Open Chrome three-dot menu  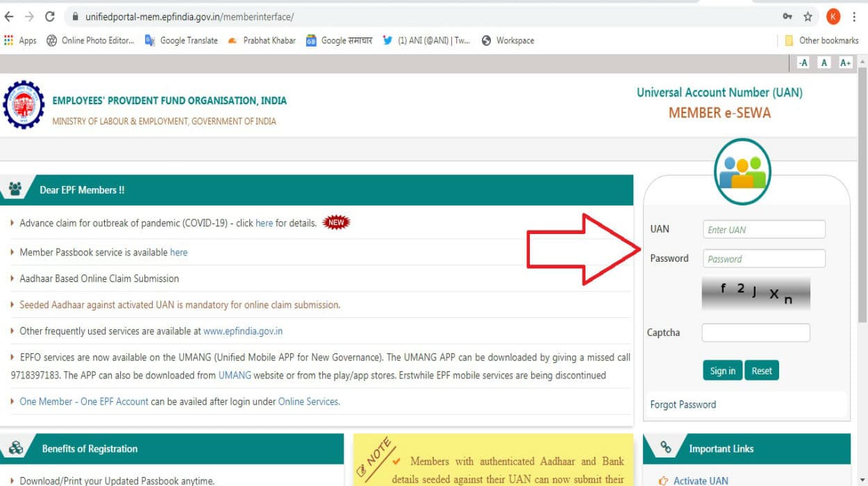[854, 17]
